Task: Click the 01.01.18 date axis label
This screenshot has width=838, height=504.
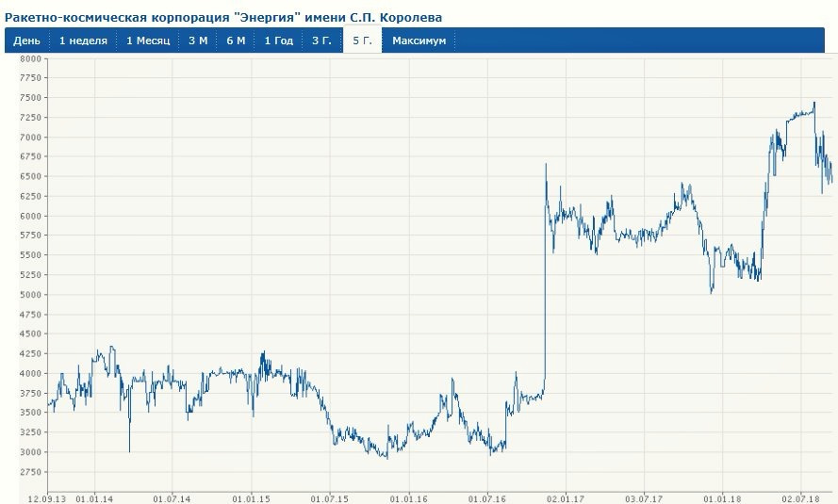Action: (x=722, y=499)
